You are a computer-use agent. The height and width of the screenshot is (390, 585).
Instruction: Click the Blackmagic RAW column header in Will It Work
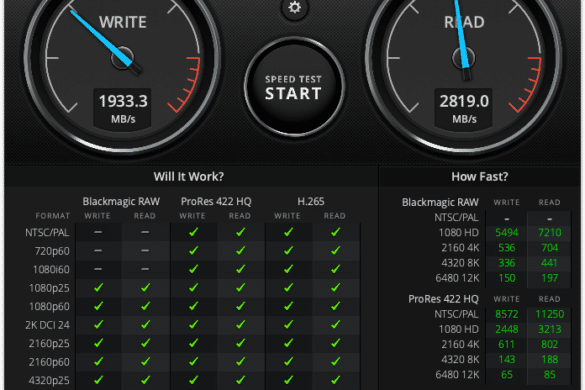click(x=121, y=202)
